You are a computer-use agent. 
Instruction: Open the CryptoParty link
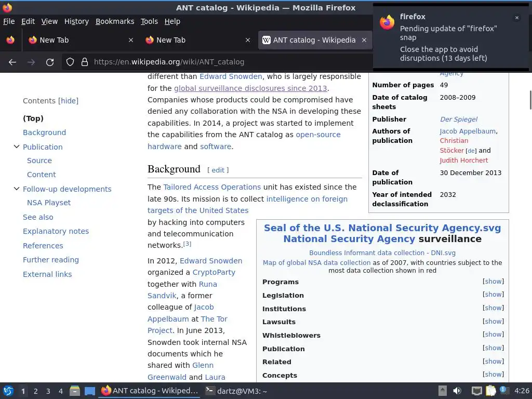214,272
